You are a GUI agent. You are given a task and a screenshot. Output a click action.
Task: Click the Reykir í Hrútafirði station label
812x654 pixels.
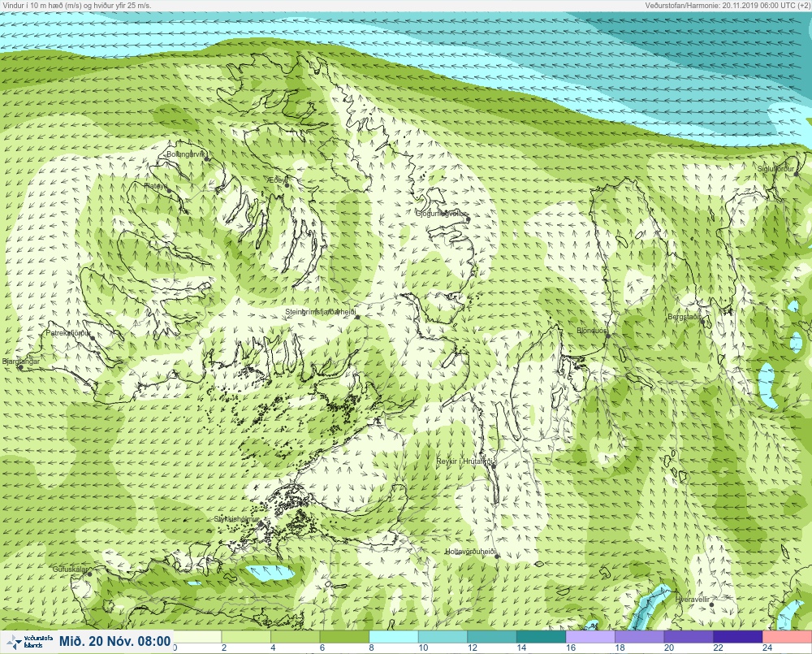coord(466,461)
